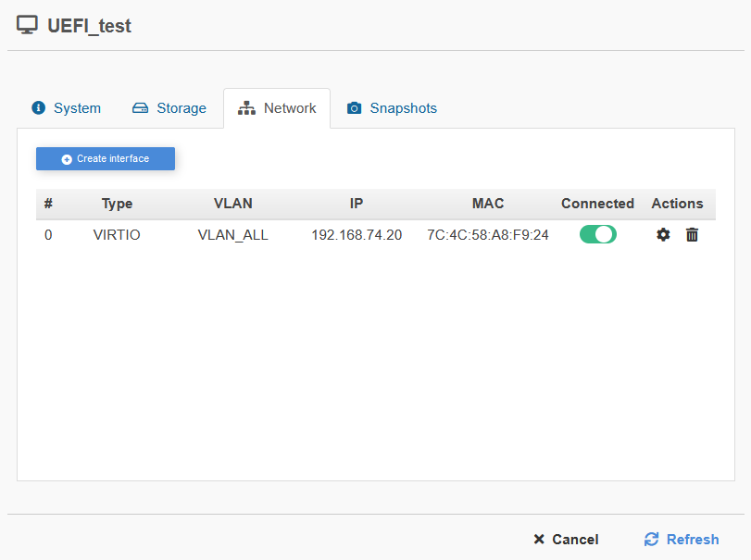The image size is (751, 560).
Task: Toggle the Connected switch off
Action: (x=597, y=235)
